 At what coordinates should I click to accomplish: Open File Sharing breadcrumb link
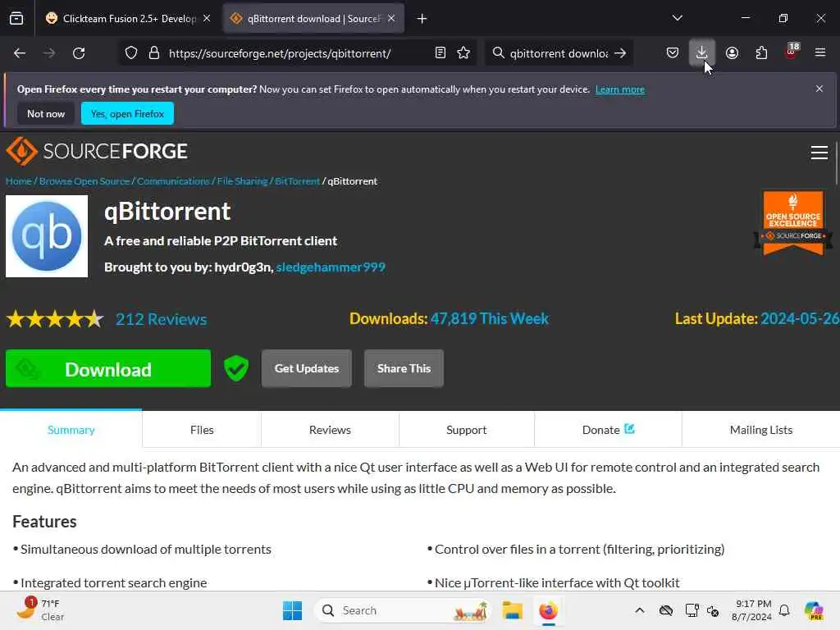[242, 181]
